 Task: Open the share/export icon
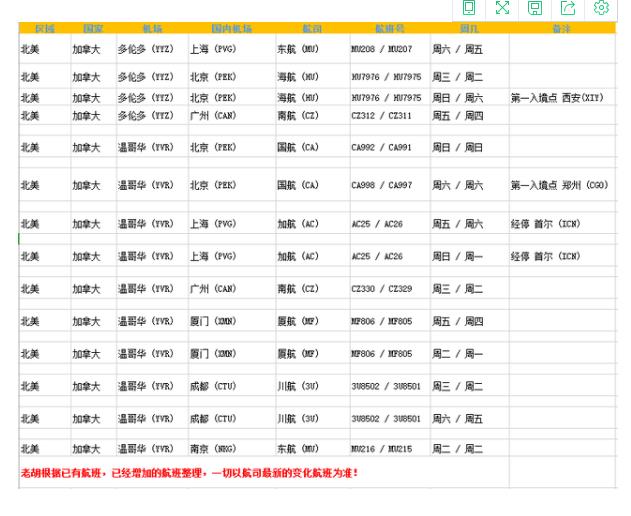(x=568, y=8)
